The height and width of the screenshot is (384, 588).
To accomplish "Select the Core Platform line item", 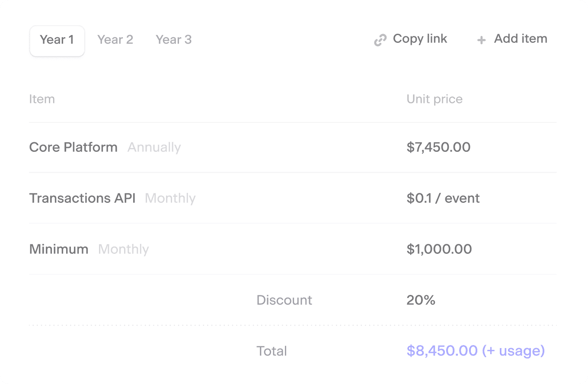I will [x=73, y=147].
